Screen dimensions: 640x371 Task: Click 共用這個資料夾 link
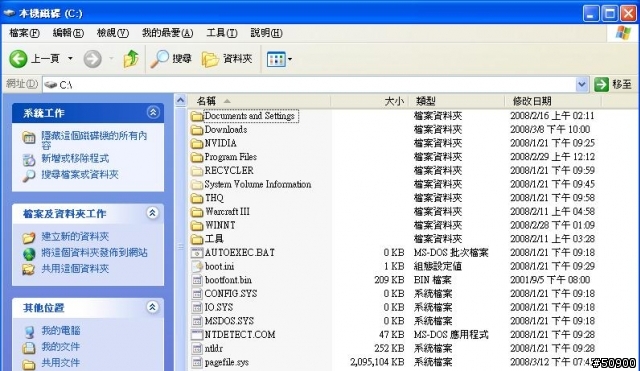pos(75,269)
